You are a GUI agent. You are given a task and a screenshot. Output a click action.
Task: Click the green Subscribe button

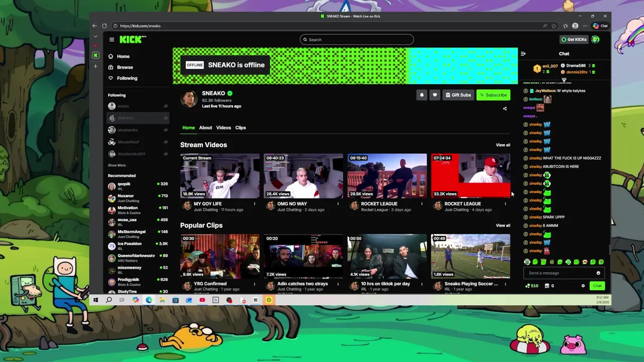point(493,95)
